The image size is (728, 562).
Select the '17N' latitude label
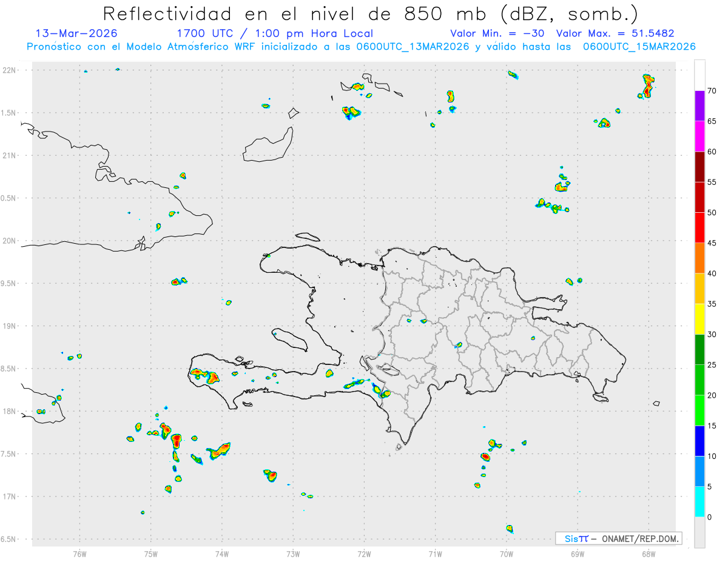[x=10, y=497]
